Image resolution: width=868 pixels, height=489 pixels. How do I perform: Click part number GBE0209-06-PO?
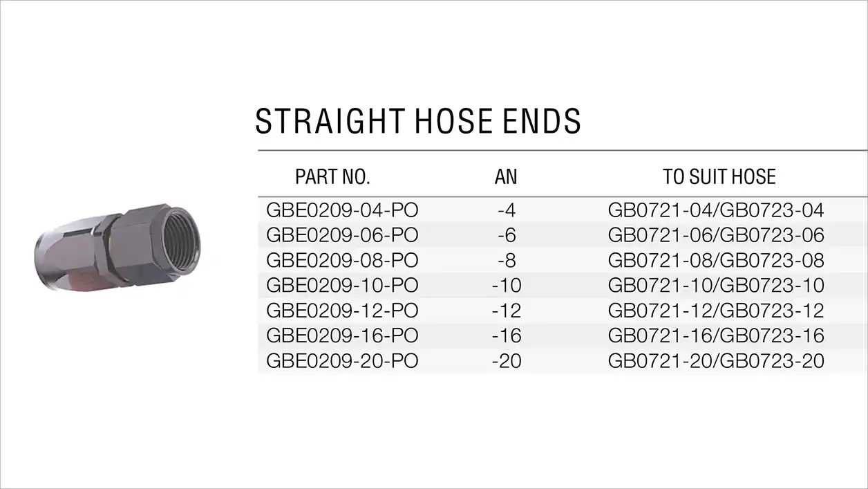coord(343,235)
